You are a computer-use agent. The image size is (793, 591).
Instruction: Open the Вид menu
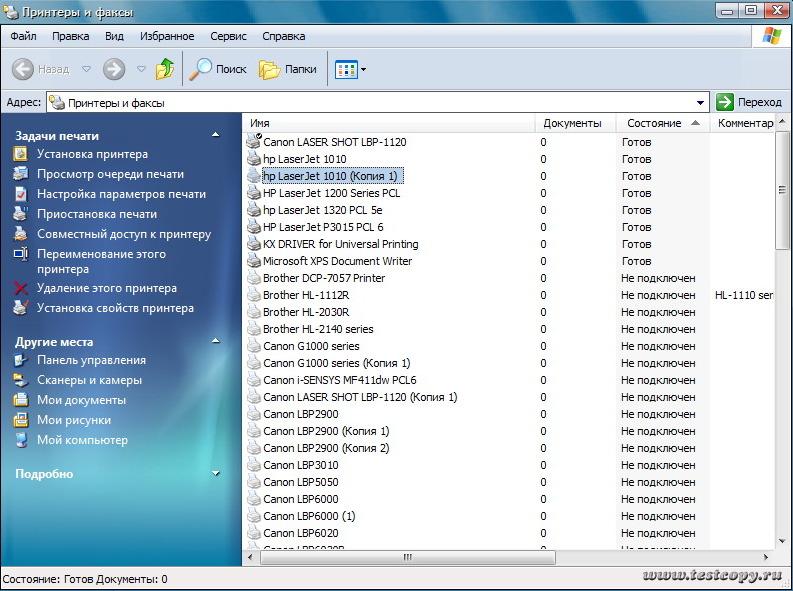(114, 36)
